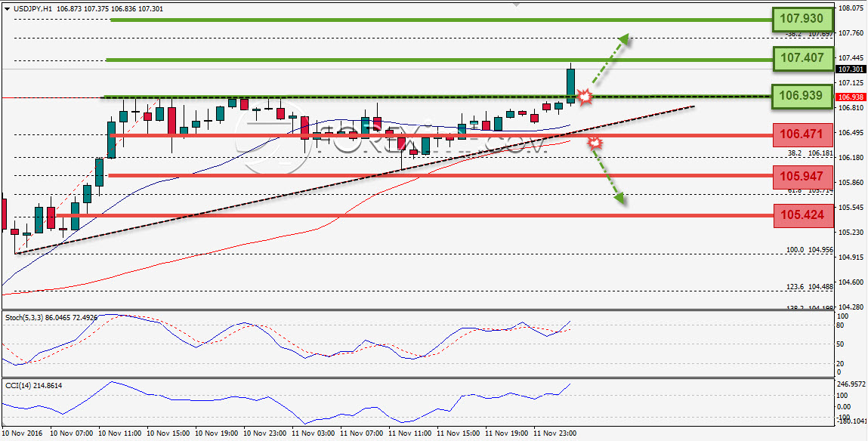The width and height of the screenshot is (868, 441).
Task: Click Fibonacci label 123.6 104.488
Action: [x=809, y=287]
